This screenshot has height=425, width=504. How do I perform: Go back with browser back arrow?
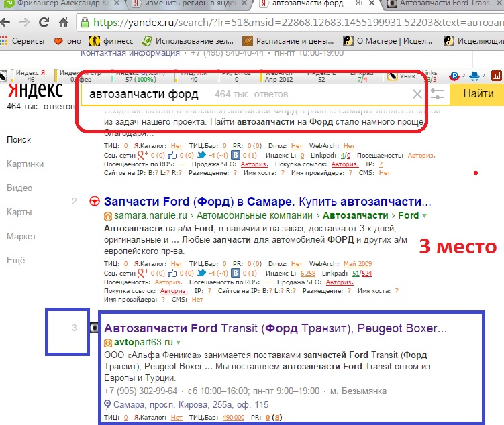coord(5,23)
